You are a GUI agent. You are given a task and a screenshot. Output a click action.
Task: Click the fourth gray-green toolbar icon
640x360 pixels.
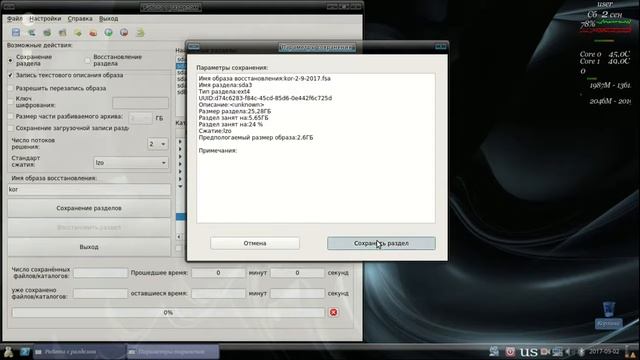pos(62,32)
